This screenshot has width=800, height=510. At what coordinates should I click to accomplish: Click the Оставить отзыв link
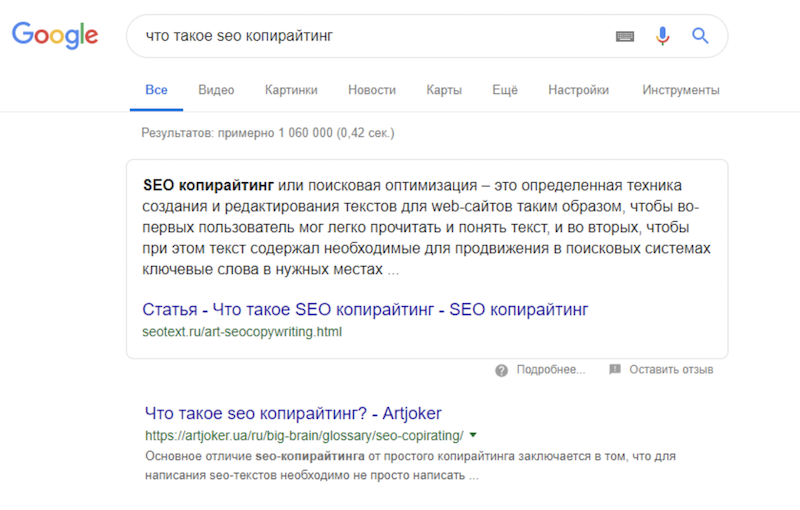tap(671, 370)
